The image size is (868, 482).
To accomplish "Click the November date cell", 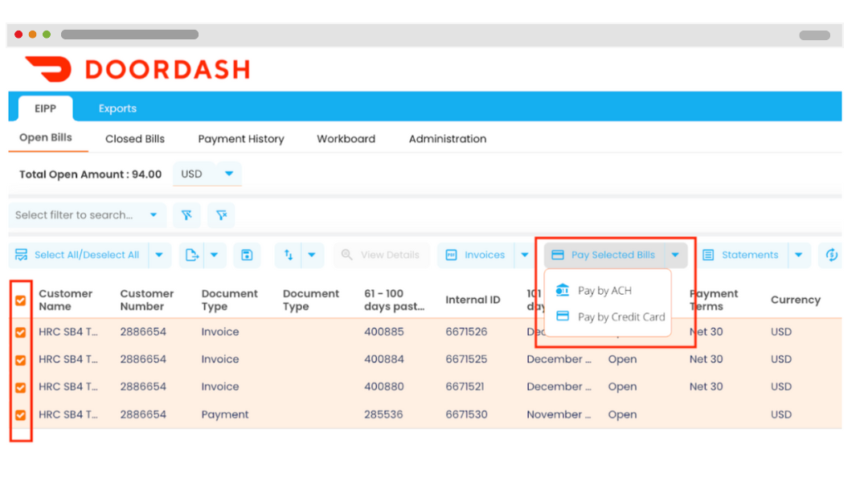I will coord(559,415).
